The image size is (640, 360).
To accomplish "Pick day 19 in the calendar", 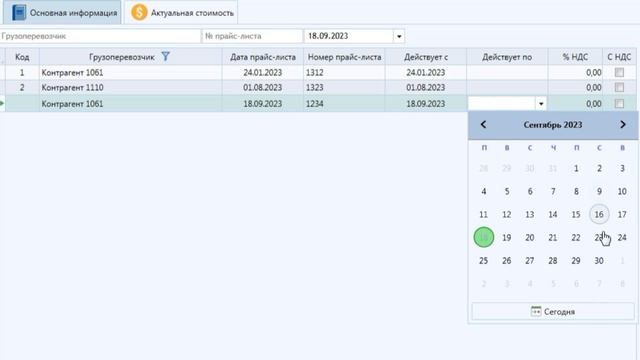I will [507, 238].
